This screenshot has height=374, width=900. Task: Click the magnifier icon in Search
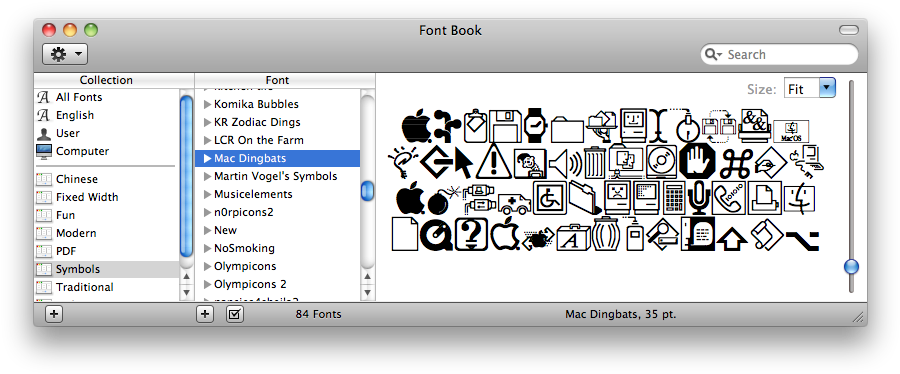tap(713, 54)
